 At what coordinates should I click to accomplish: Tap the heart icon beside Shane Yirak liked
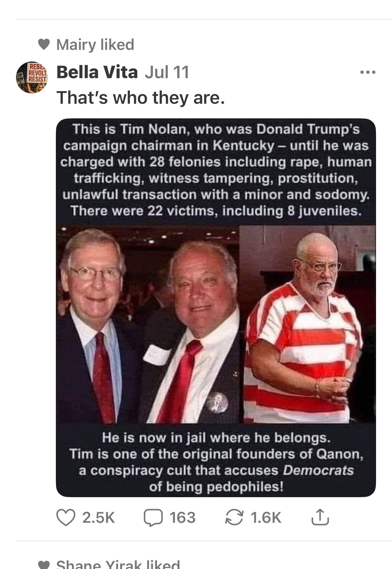[x=44, y=565]
